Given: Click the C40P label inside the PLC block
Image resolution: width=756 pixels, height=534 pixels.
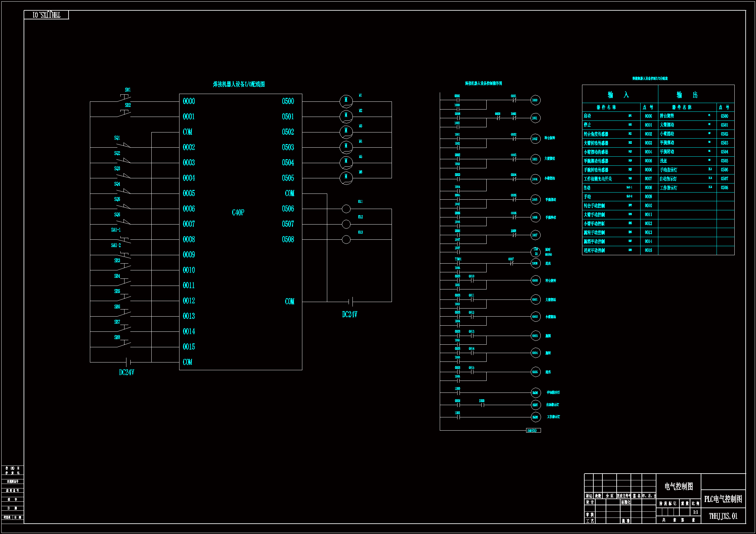Looking at the screenshot, I should (x=238, y=213).
